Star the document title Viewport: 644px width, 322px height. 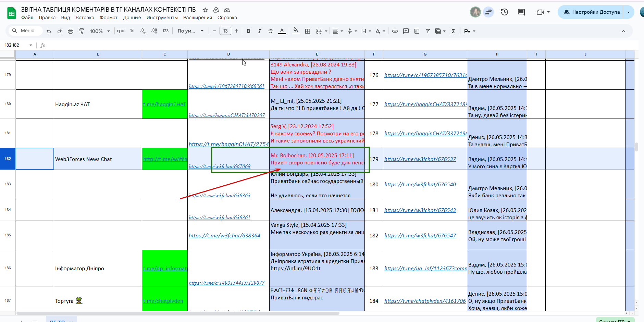click(x=205, y=10)
